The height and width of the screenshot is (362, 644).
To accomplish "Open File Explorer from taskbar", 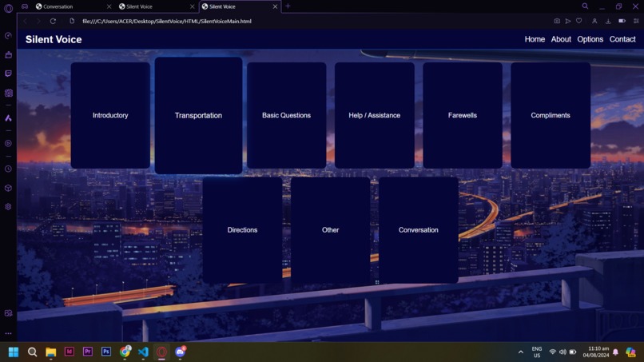I will click(50, 352).
